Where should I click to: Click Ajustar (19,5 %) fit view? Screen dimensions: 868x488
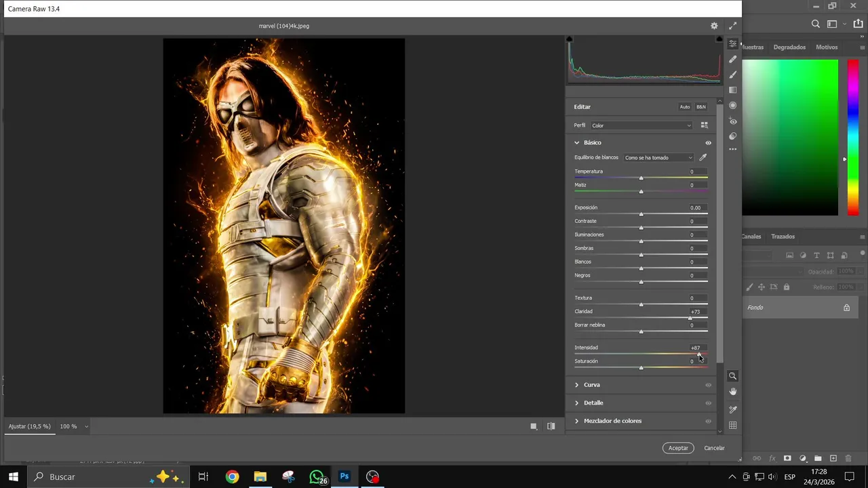tap(29, 426)
